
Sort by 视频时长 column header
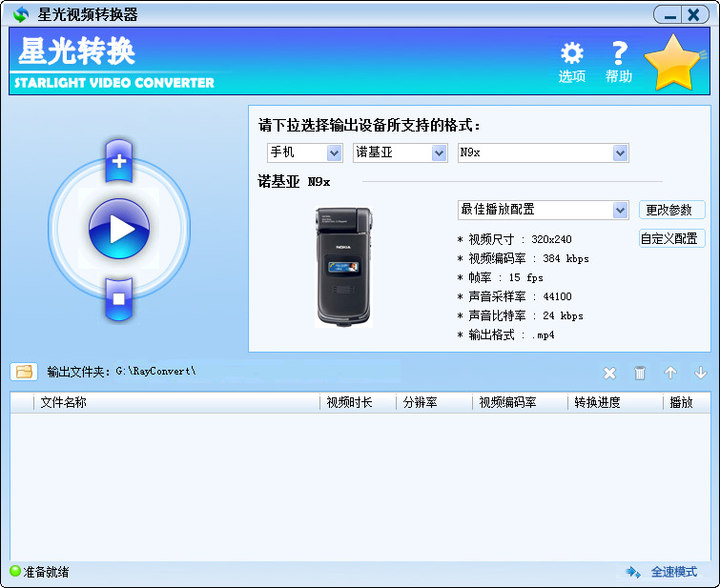point(359,402)
